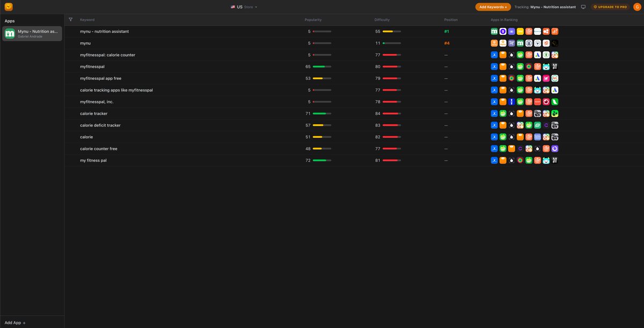This screenshot has height=328, width=644.
Task: Click popularity value 72
Action: (308, 160)
